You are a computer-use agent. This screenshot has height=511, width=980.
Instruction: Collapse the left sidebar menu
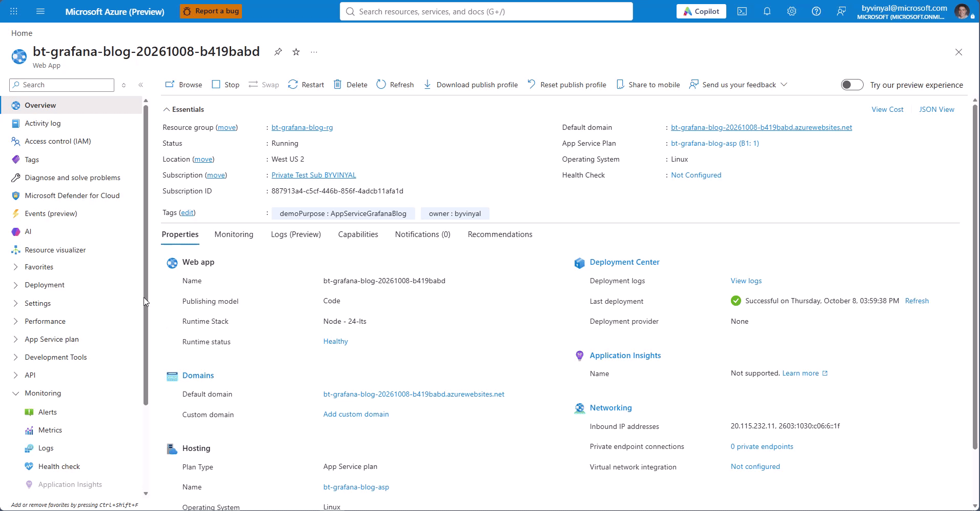(141, 85)
